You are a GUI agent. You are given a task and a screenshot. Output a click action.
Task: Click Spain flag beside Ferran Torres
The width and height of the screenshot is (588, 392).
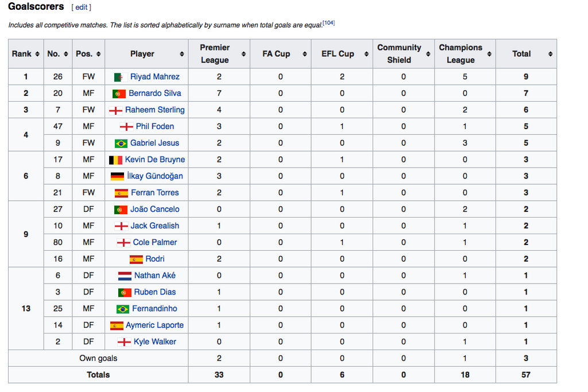122,193
